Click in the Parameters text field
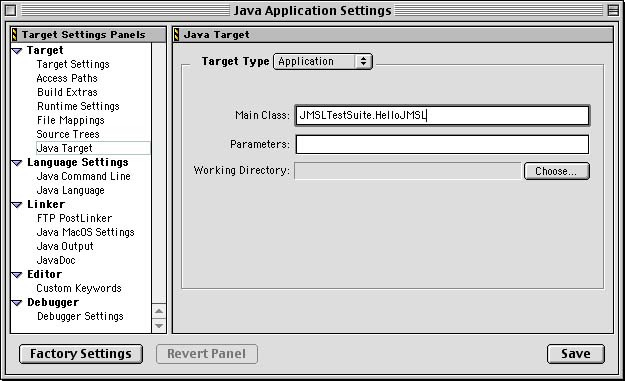 [x=442, y=144]
